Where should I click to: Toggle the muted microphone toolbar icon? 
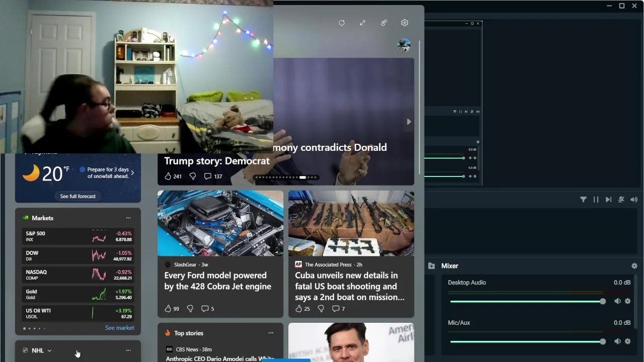click(621, 200)
